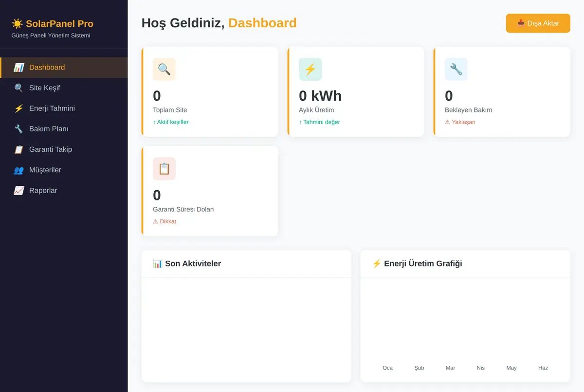Screen dimensions: 584x392
Task: Click the Tahmini değer status text
Action: coord(319,122)
